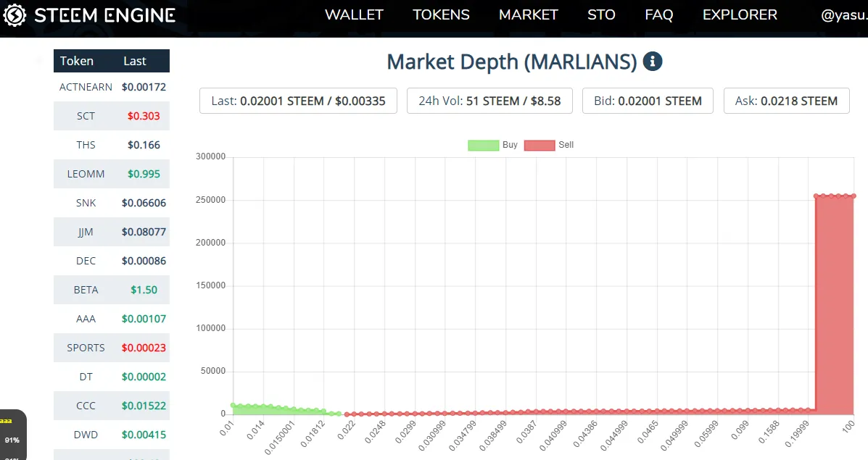Open the EXPLORER link in the navbar
This screenshot has width=868, height=460.
point(740,15)
